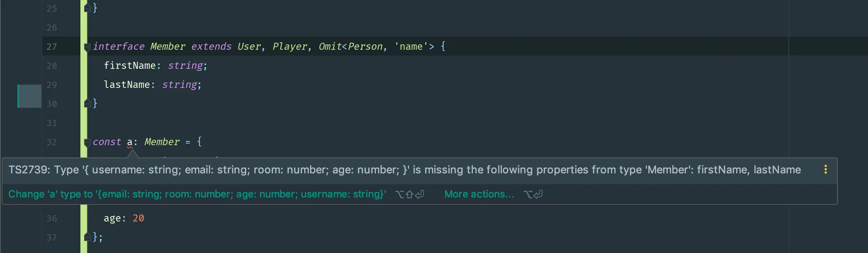Open the More actions… link
Viewport: 868px width, 253px height.
tap(479, 194)
